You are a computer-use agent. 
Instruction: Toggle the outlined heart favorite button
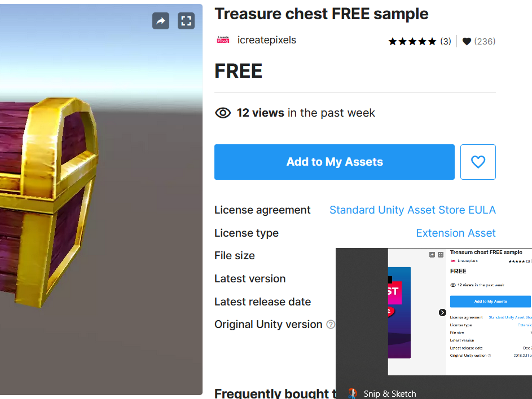(x=478, y=162)
